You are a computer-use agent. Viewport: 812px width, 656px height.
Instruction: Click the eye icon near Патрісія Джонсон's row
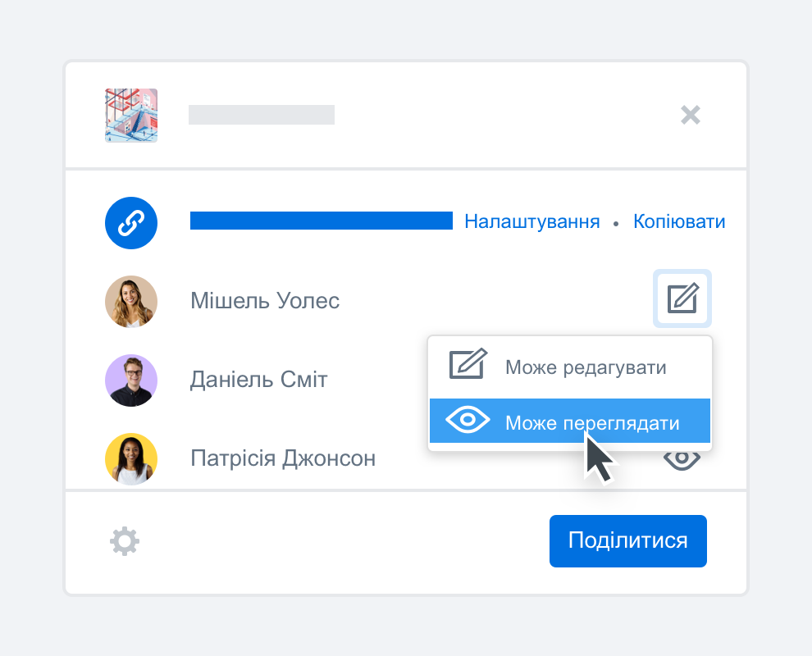tap(682, 459)
